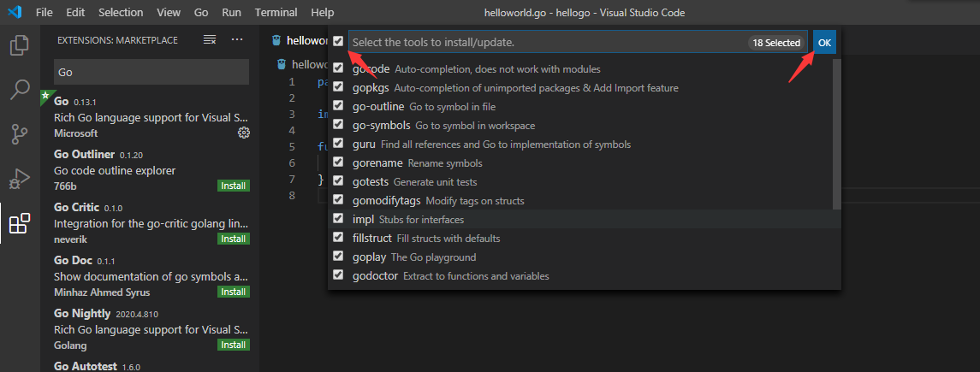Toggle the select-all tools checkbox
980x372 pixels.
(x=338, y=41)
